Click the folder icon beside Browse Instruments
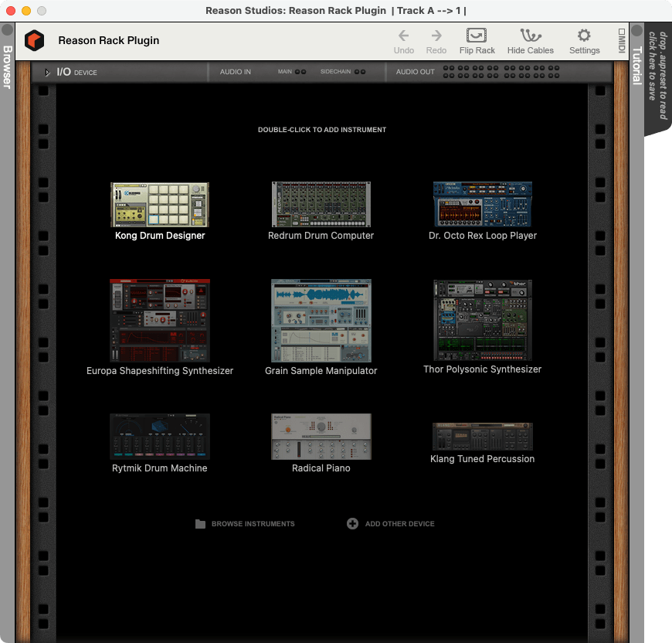 tap(200, 524)
